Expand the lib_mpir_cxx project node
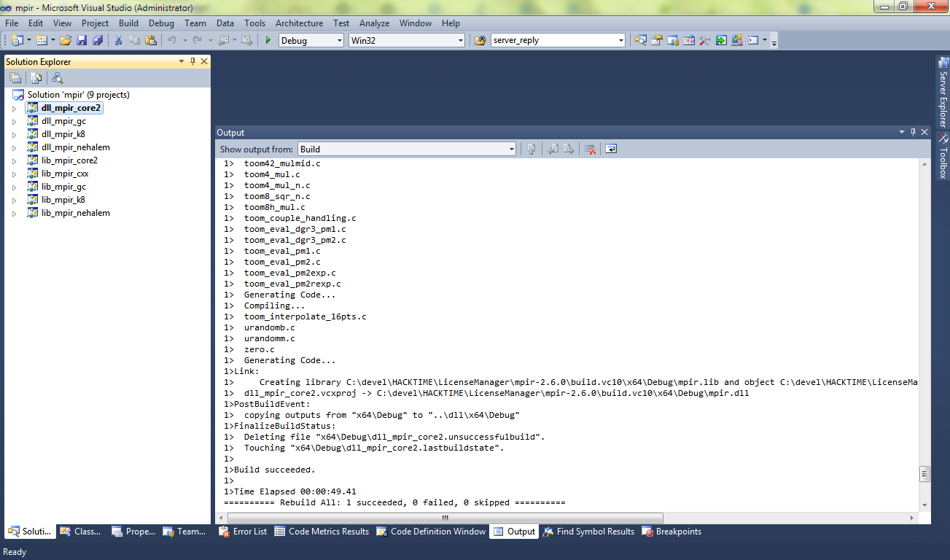This screenshot has height=560, width=950. pos(14,174)
